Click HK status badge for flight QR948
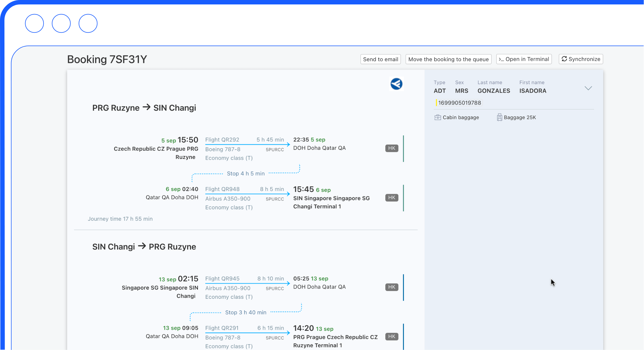 click(x=391, y=198)
